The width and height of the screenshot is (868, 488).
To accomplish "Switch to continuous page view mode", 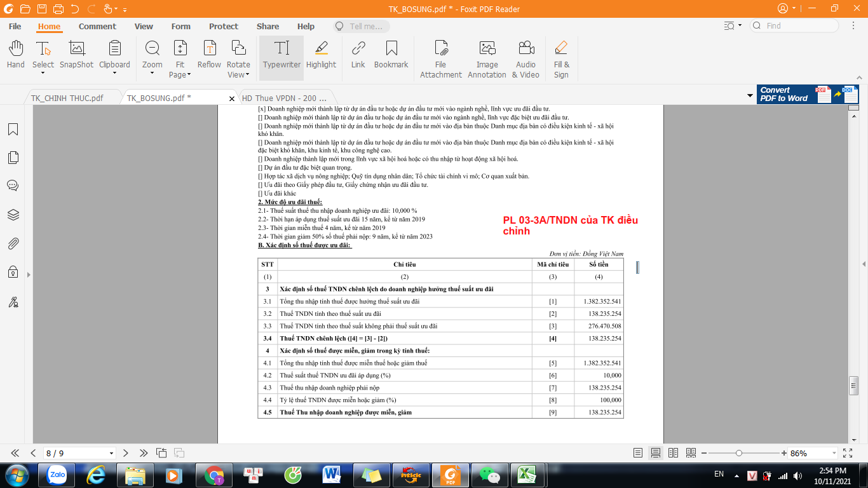I will coord(656,453).
